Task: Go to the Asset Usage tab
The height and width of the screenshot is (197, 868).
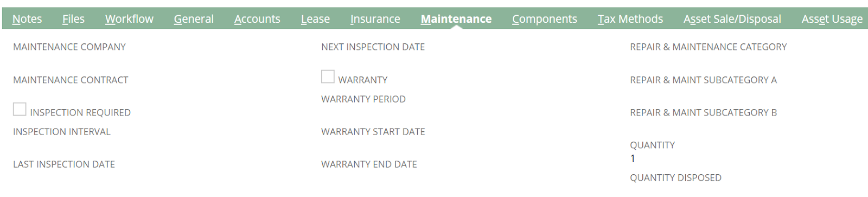Action: point(832,19)
